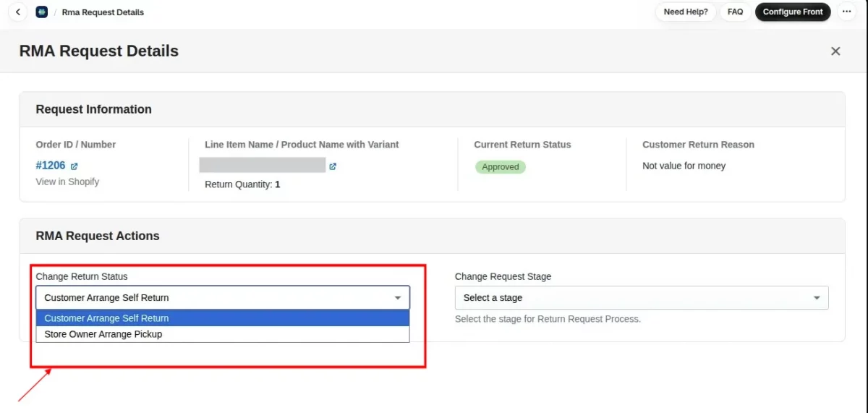Click View in Shopify link
Image resolution: width=868 pixels, height=413 pixels.
[x=67, y=182]
